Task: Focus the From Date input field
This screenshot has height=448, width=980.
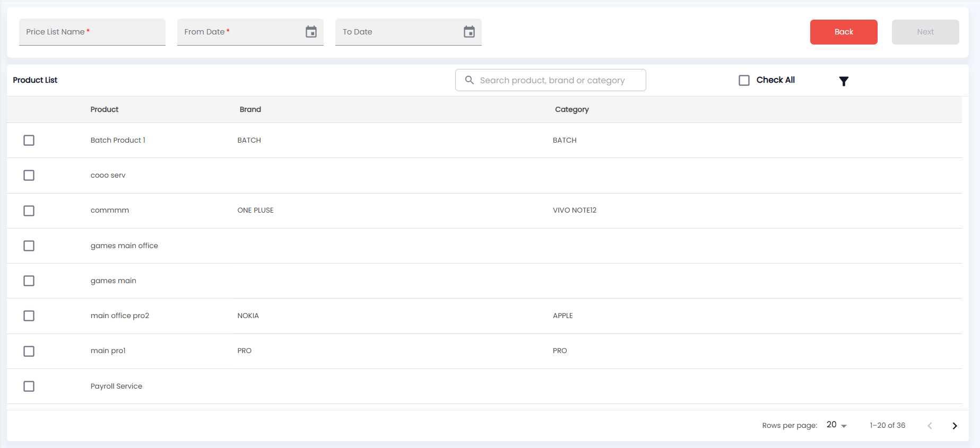Action: pyautogui.click(x=250, y=32)
